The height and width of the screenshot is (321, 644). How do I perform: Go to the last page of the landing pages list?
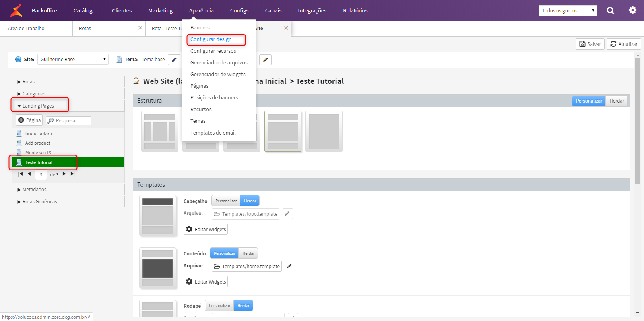pos(73,174)
